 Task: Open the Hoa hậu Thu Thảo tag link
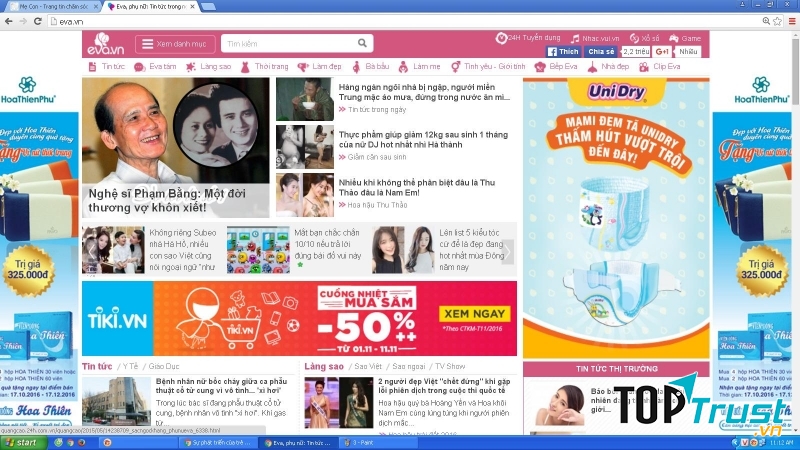tap(377, 205)
